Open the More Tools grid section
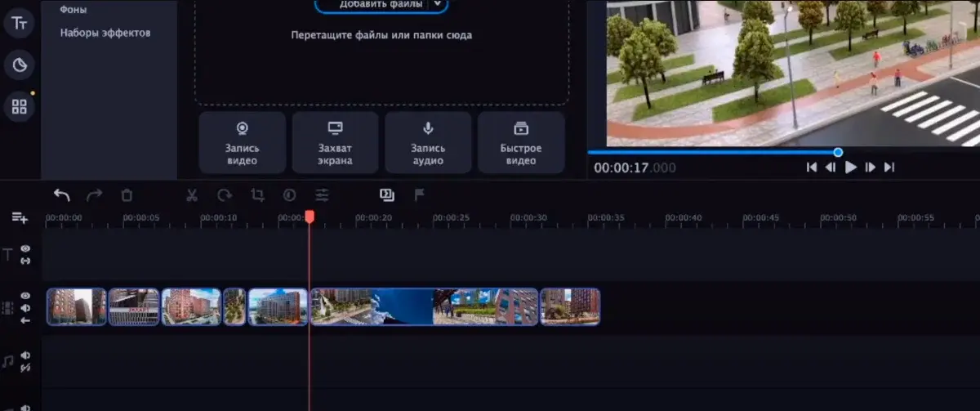The height and width of the screenshot is (411, 980). coord(19,106)
